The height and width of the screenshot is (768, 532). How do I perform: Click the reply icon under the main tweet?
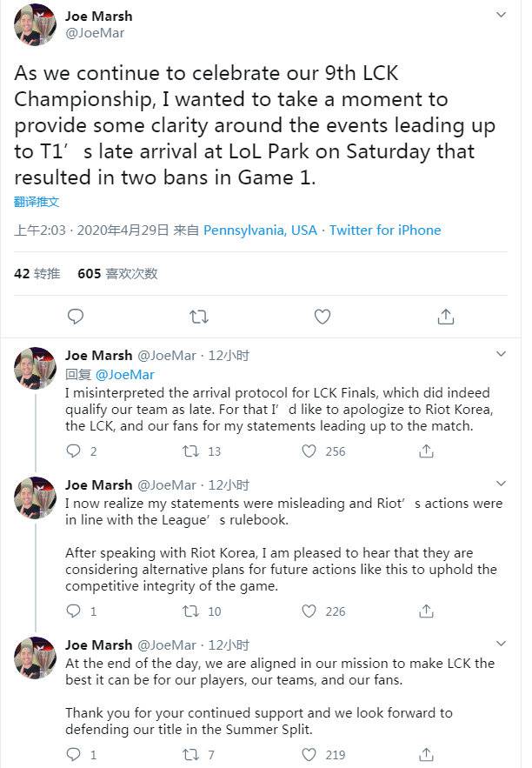[76, 317]
